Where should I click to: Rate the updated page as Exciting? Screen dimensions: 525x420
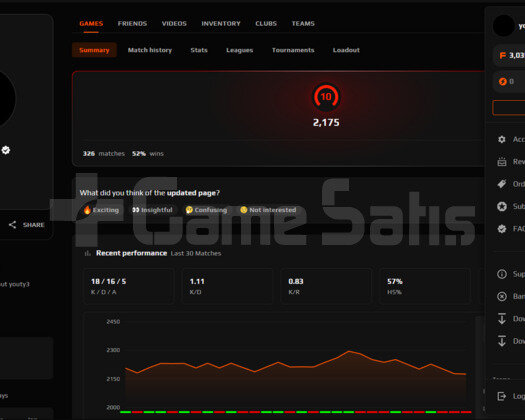[101, 210]
